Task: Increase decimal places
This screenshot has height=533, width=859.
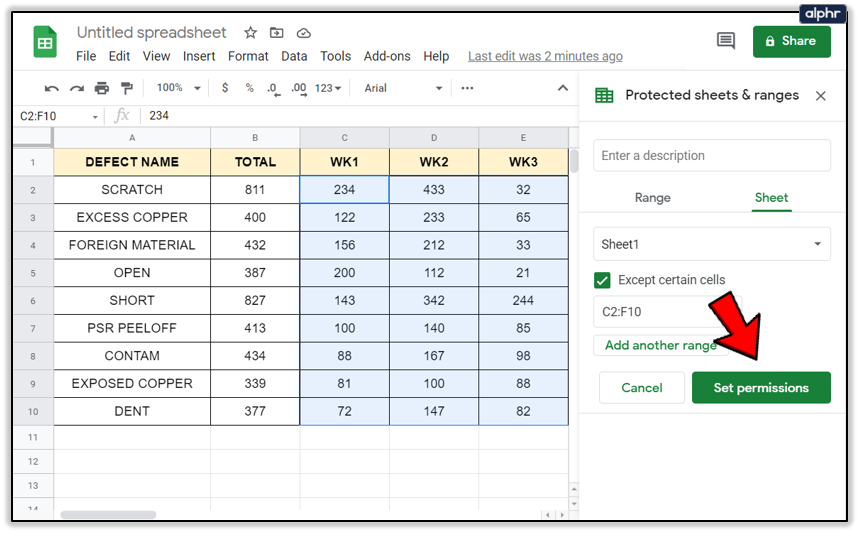Action: pyautogui.click(x=299, y=89)
